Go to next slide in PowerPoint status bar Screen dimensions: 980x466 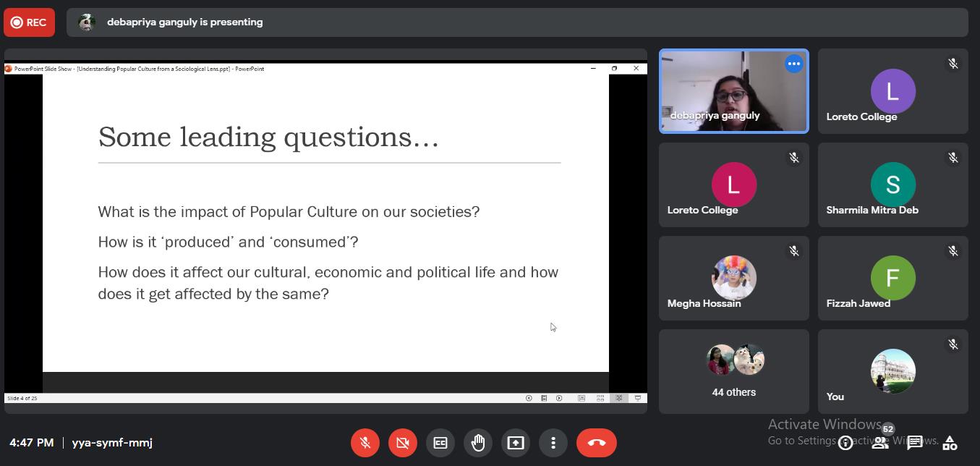[559, 398]
